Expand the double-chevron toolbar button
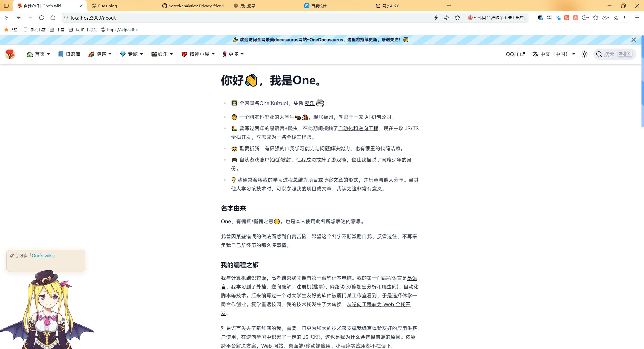Viewport: 644px width, 349px height. click(6, 18)
